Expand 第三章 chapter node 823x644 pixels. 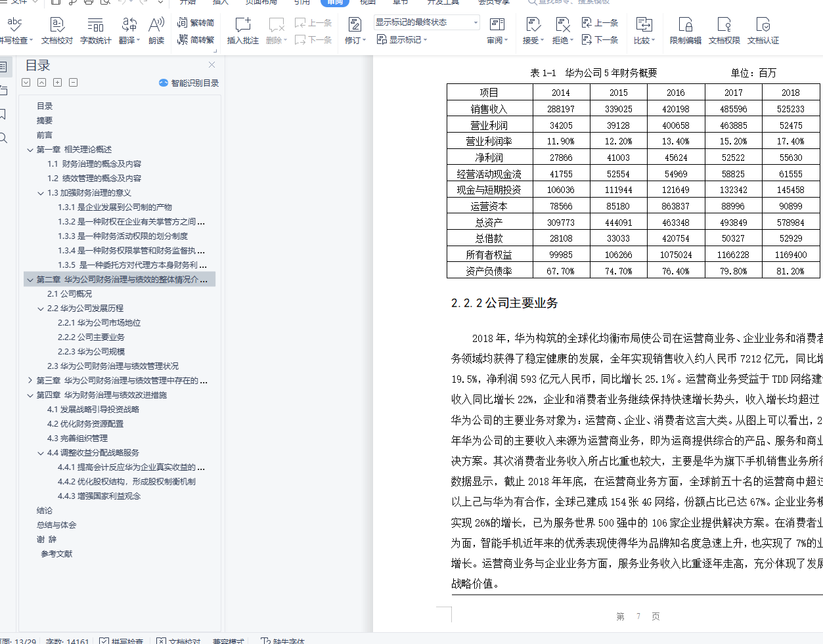point(30,381)
